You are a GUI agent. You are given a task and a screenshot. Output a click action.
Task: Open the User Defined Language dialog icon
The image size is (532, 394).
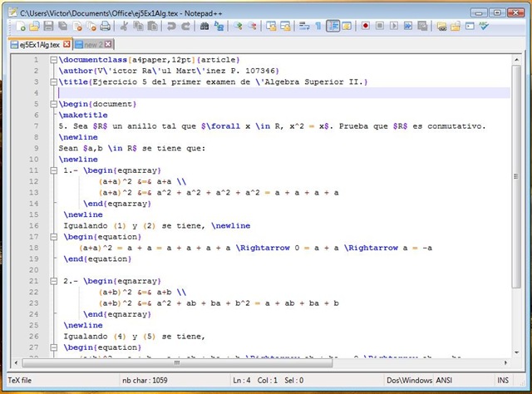pyautogui.click(x=347, y=26)
